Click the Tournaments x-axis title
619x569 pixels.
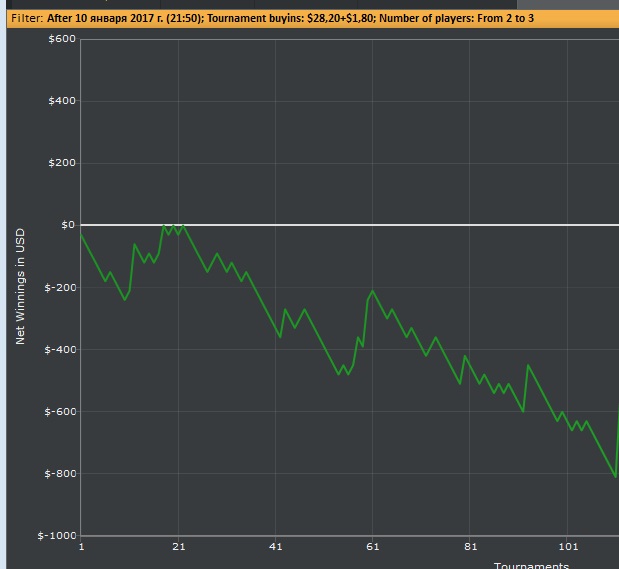[x=531, y=565]
